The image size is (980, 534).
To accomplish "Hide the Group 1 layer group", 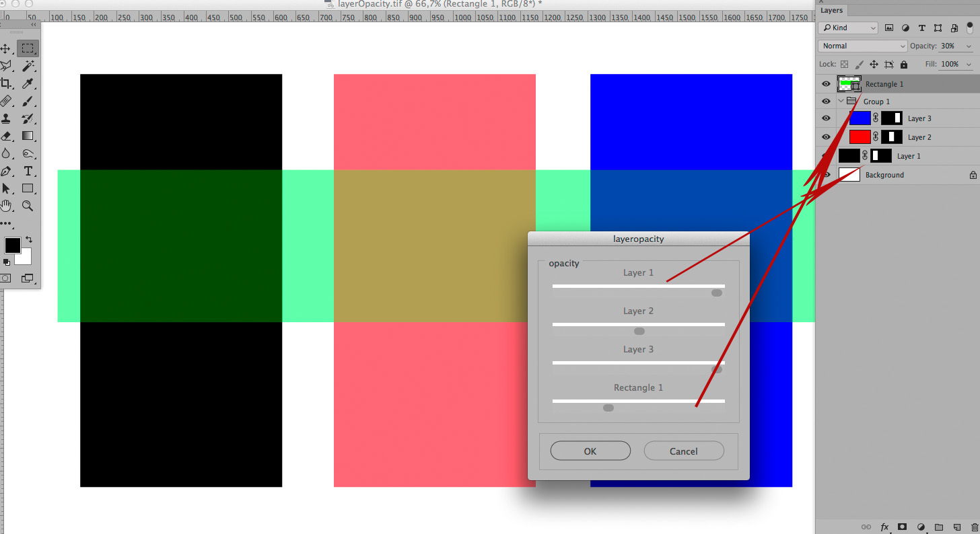I will point(827,102).
